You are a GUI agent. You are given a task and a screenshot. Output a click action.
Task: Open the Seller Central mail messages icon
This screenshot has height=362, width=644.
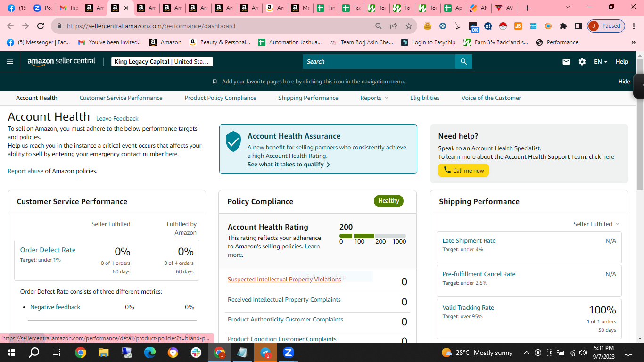click(x=566, y=62)
